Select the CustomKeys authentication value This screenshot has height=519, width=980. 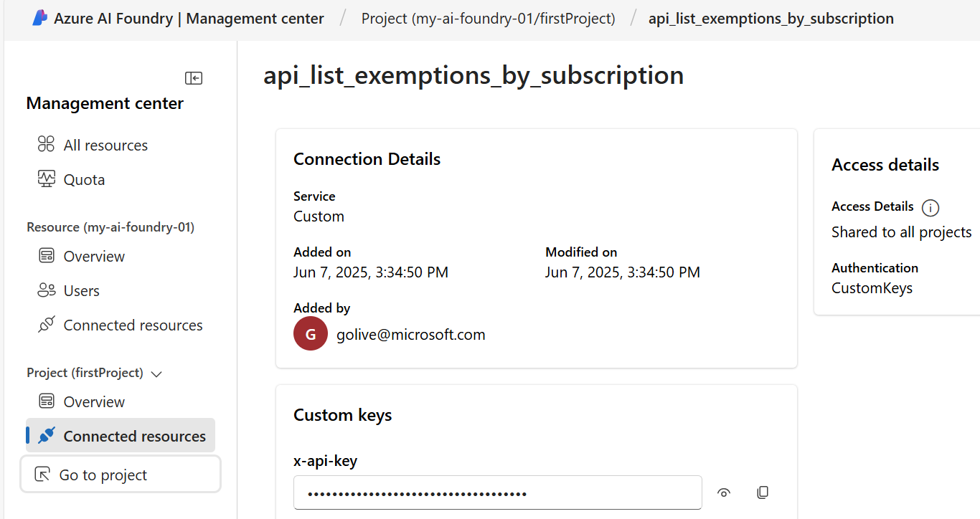pos(872,288)
